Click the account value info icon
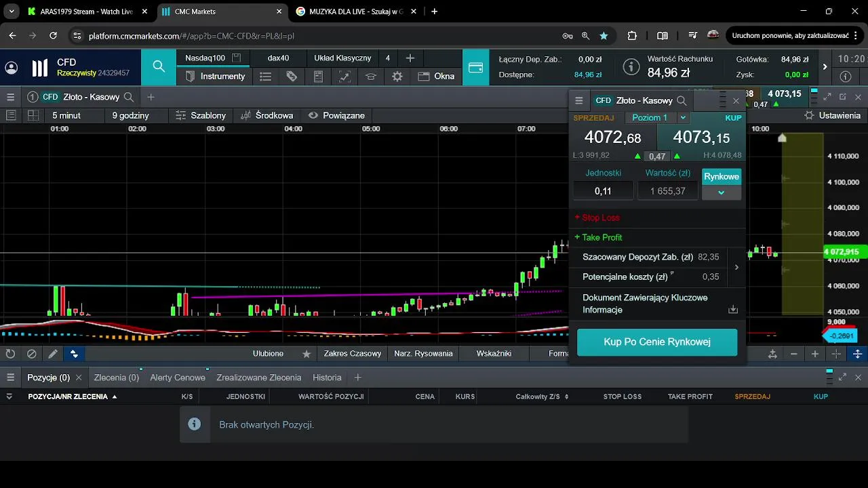 pyautogui.click(x=631, y=67)
